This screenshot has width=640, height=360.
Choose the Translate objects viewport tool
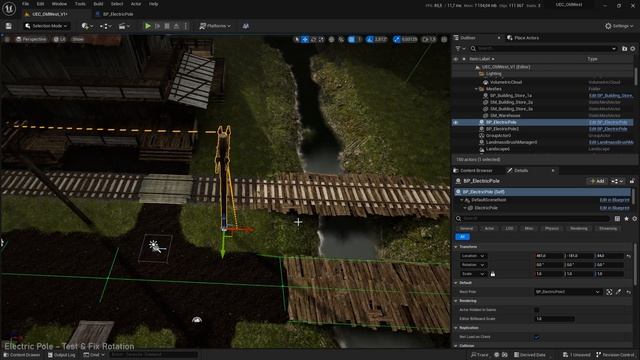pos(305,40)
